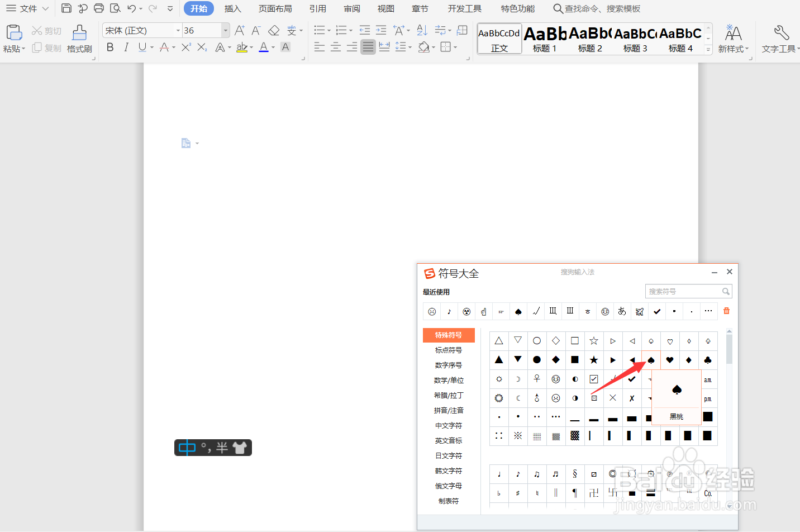Open the bullet list dropdown
This screenshot has height=532, width=800.
pyautogui.click(x=329, y=31)
